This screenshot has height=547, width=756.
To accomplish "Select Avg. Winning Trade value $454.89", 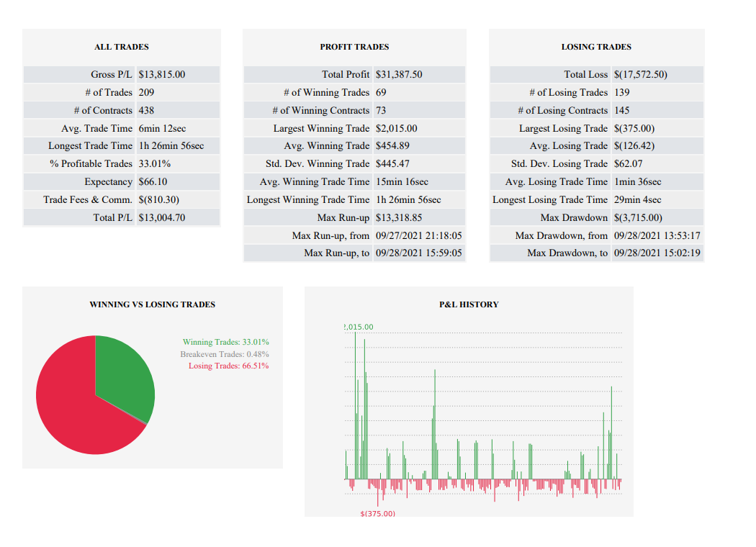I will click(x=392, y=145).
